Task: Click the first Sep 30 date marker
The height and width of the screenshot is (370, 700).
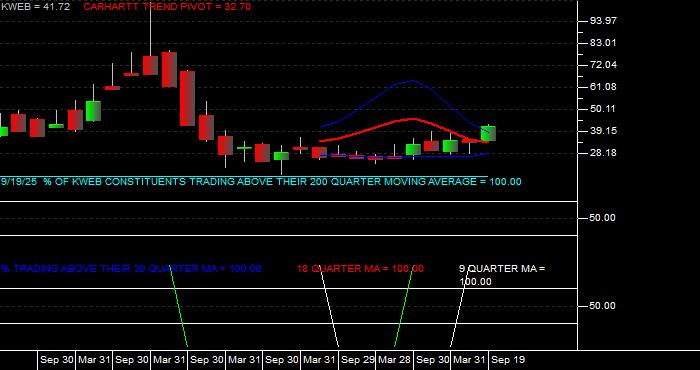Action: pyautogui.click(x=56, y=360)
